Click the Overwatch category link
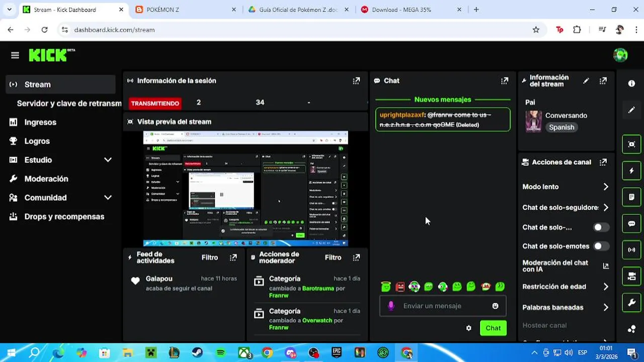 tap(317, 320)
